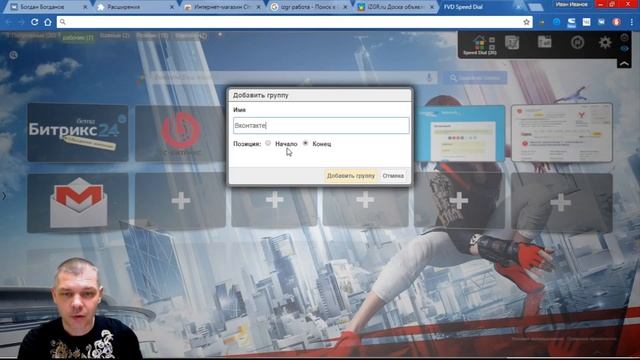Switch to Расширения tab

[137, 7]
